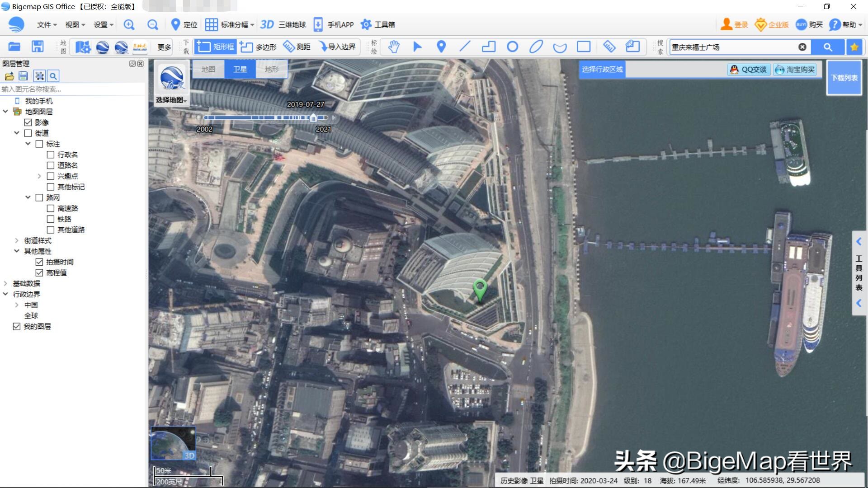Switch to the 卫星 tab
Screen dimensions: 868x488
(x=240, y=69)
